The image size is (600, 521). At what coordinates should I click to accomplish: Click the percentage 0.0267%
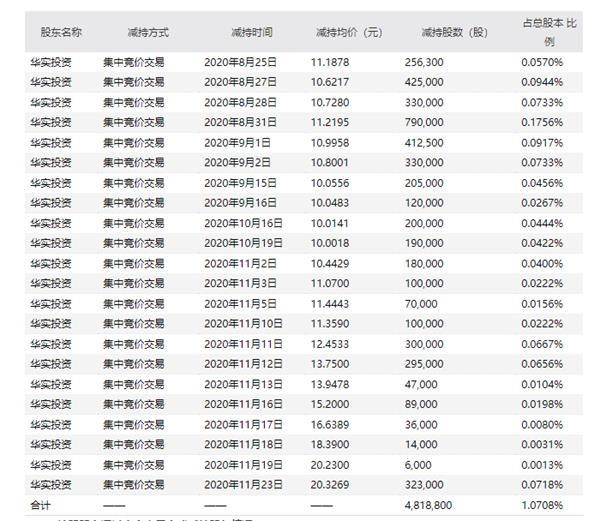click(542, 202)
